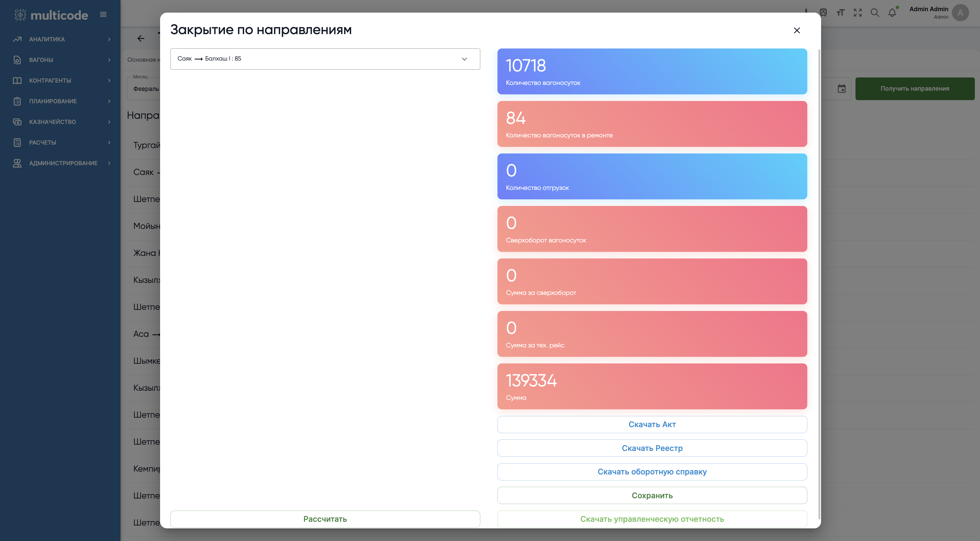Click the text size icon
This screenshot has width=980, height=541.
tap(840, 13)
